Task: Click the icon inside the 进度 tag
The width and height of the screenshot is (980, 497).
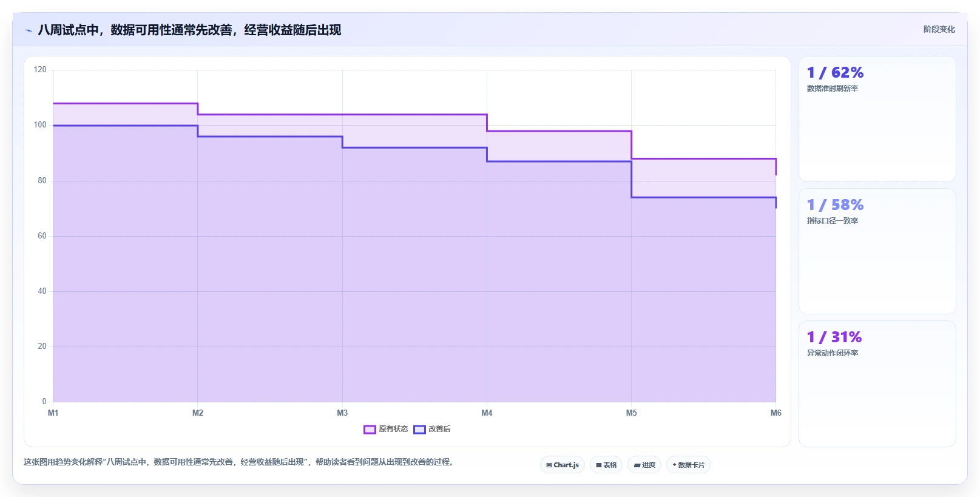Action: point(637,465)
